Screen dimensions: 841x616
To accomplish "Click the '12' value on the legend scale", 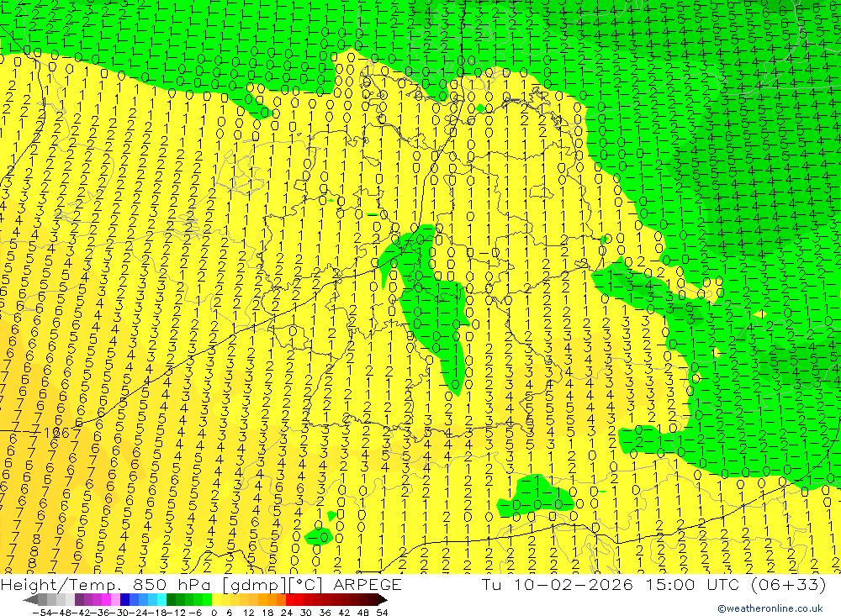I will pos(248,613).
